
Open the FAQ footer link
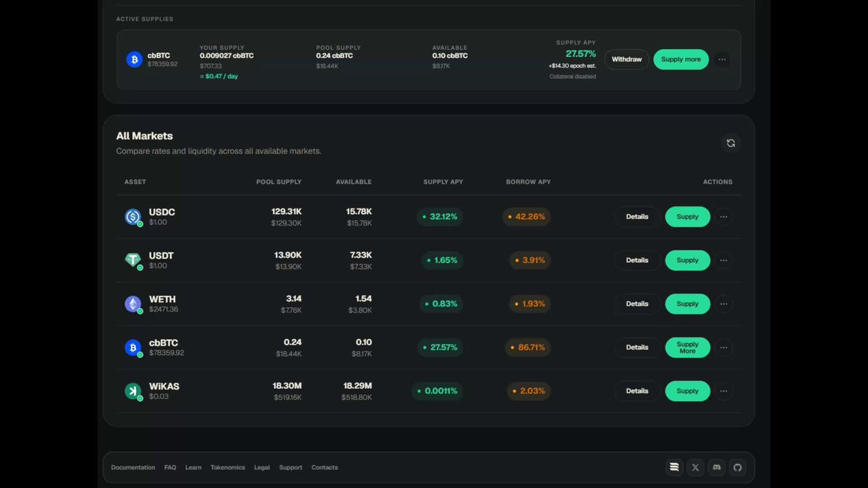pos(170,468)
